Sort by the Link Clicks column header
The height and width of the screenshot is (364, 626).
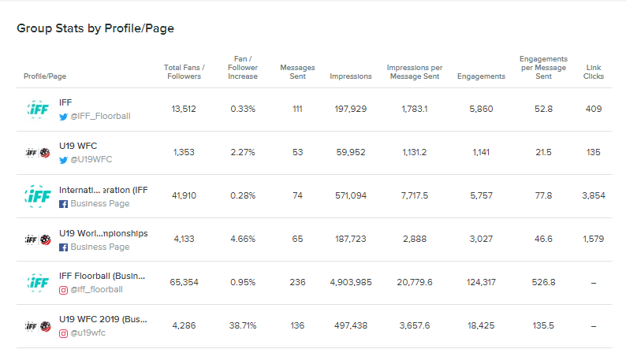[594, 72]
